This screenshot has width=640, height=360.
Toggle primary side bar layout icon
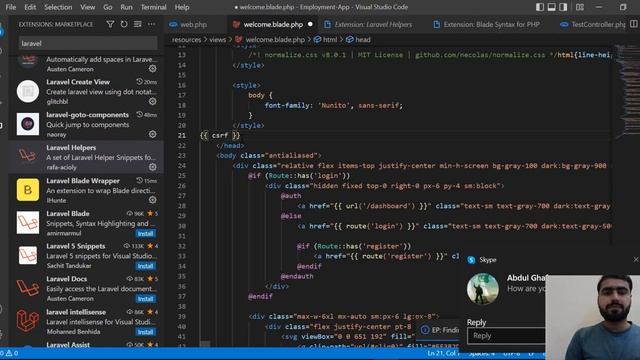[x=540, y=7]
